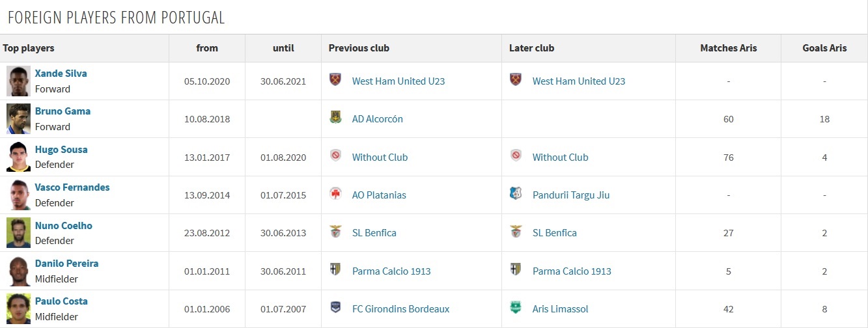Open Vasco Fernandes' player name link
The image size is (868, 328).
pos(72,187)
